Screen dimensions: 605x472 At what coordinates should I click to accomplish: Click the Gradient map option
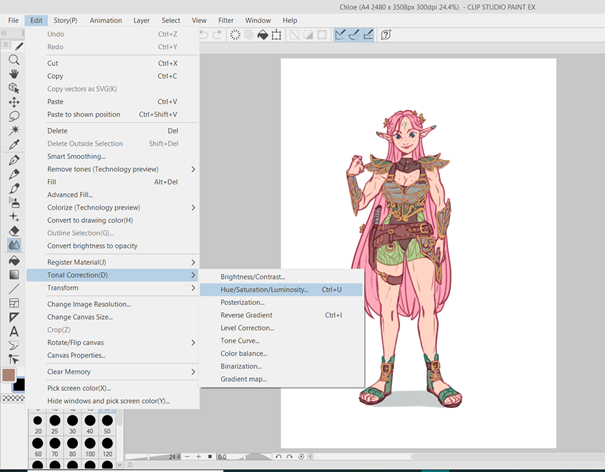244,379
